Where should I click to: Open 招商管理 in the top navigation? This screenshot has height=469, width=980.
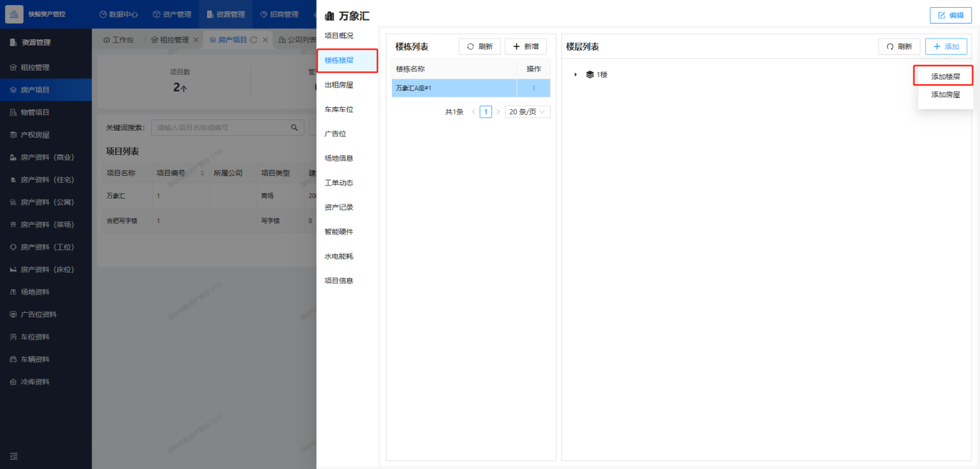279,14
